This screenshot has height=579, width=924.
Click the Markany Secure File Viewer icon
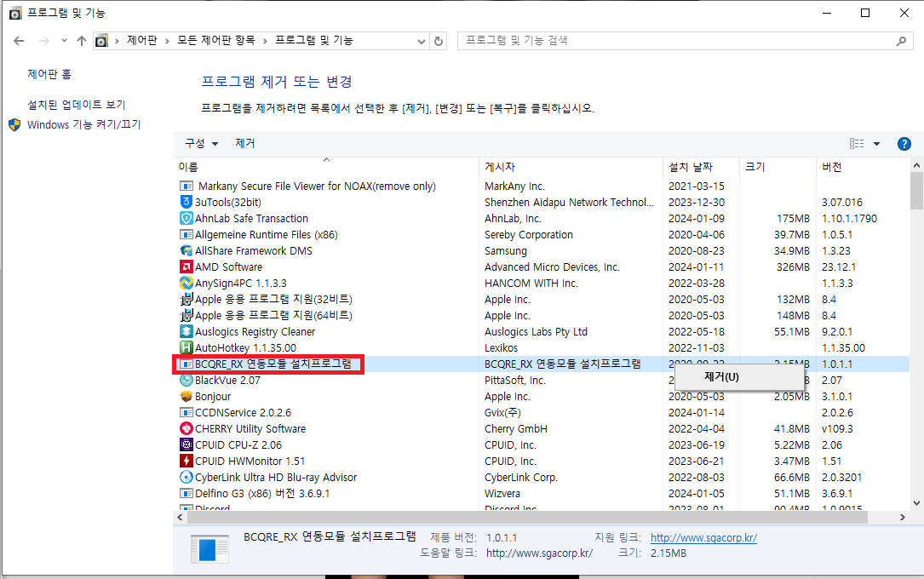[187, 186]
